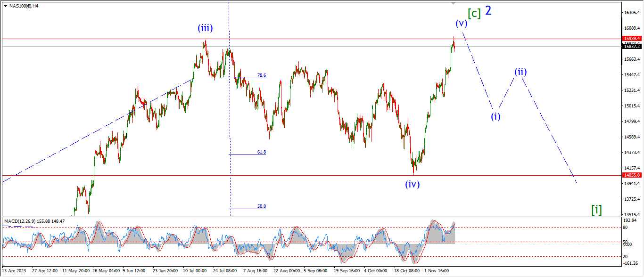
Task: Select the projected (i) wave label
Action: click(495, 116)
